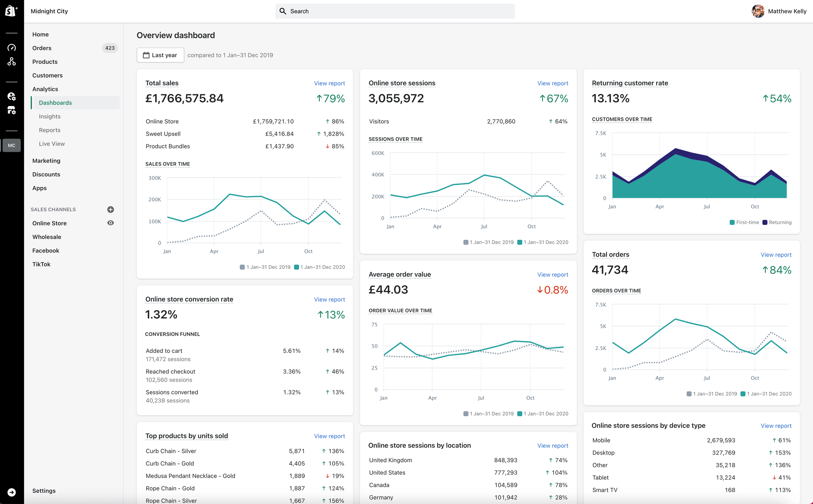Expand the Analytics navigation section
Viewport: 813px width, 504px height.
45,89
